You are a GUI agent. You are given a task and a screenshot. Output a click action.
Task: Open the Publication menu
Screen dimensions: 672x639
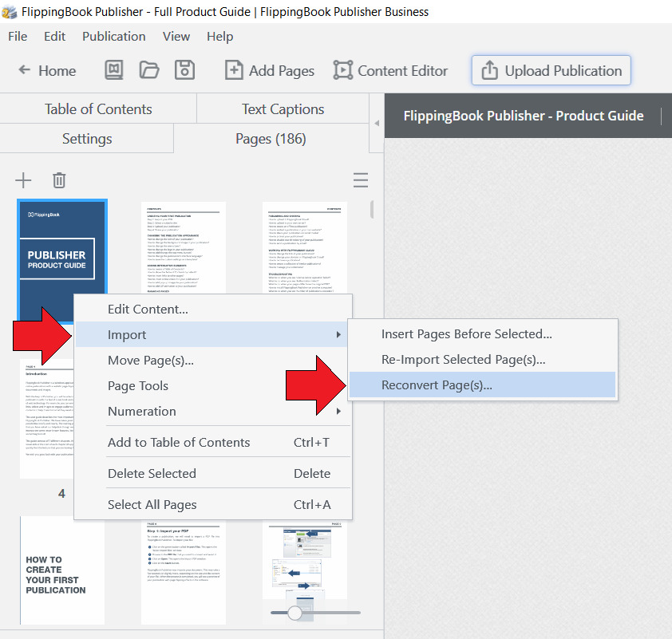pos(114,37)
